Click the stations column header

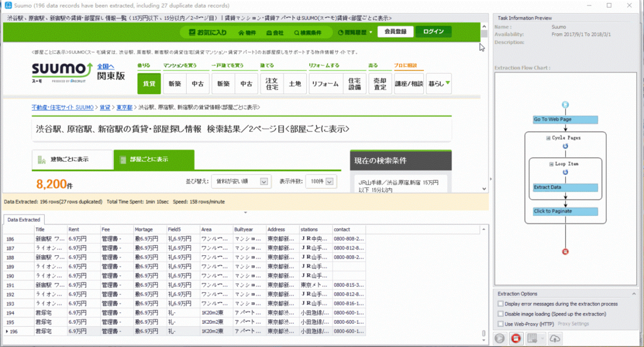click(316, 229)
